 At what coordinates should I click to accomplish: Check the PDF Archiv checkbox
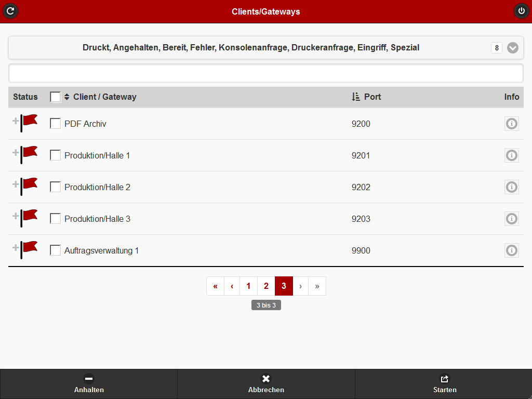pos(55,124)
